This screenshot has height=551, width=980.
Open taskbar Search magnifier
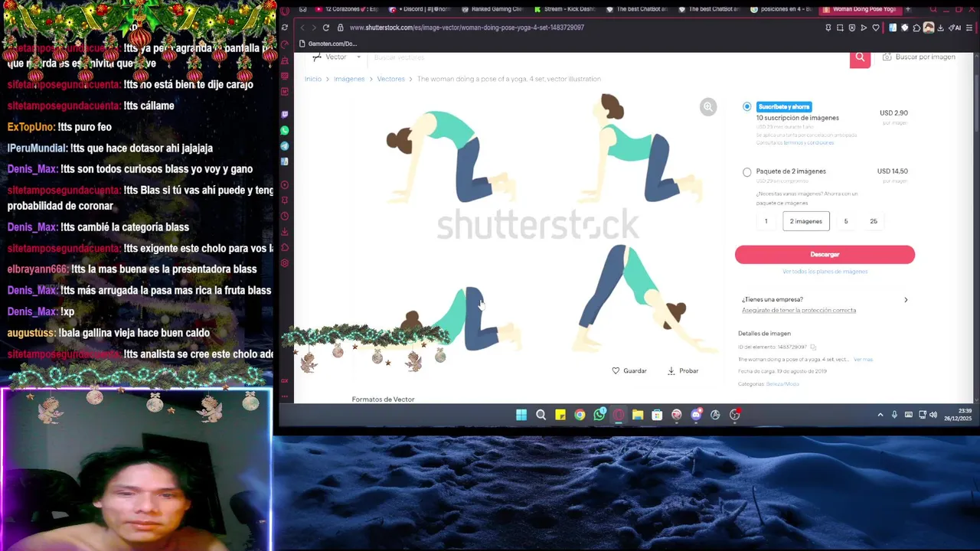pyautogui.click(x=541, y=415)
